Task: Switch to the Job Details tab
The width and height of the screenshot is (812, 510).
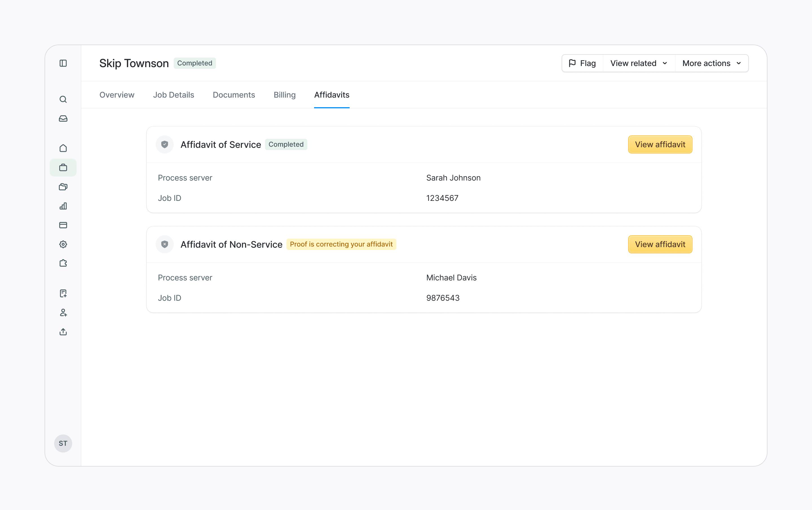Action: [173, 95]
